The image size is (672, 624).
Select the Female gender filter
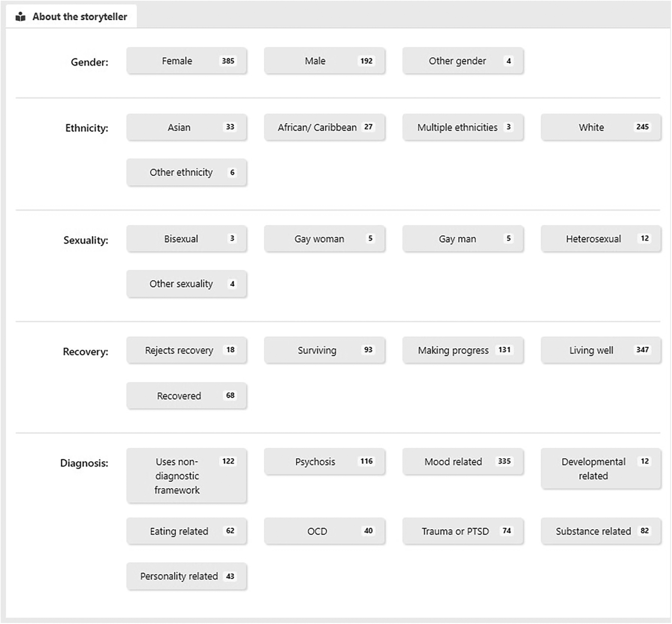coord(186,61)
